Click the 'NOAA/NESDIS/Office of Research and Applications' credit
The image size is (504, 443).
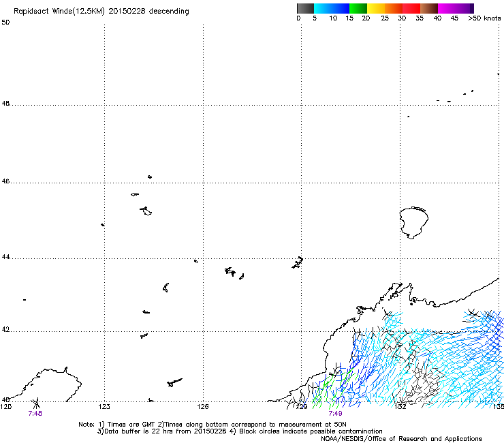click(401, 438)
